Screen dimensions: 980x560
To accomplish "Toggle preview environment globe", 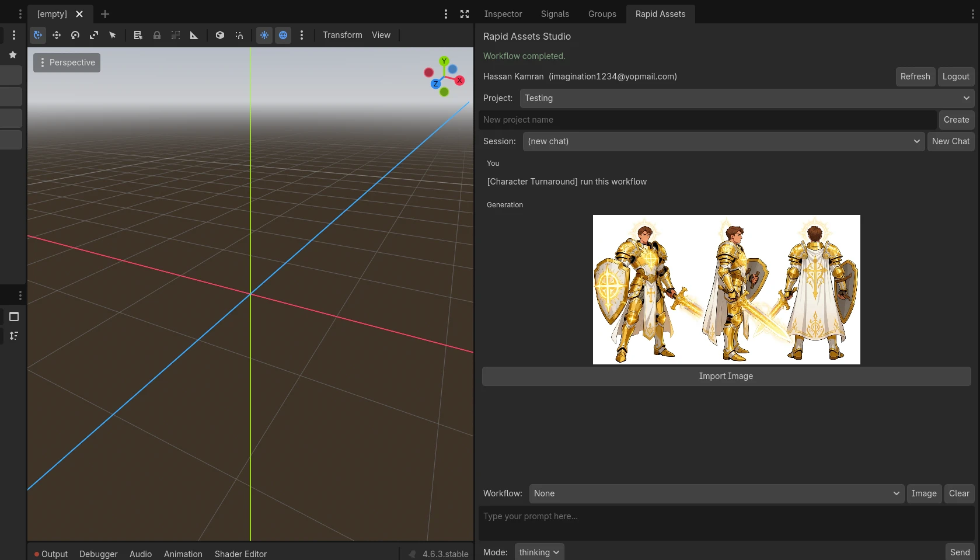I will (x=283, y=35).
